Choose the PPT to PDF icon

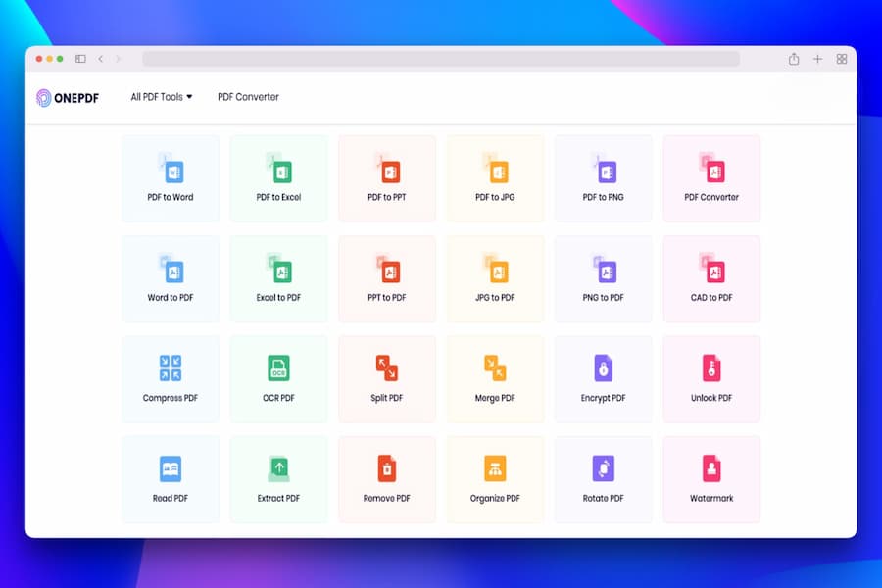tap(387, 268)
